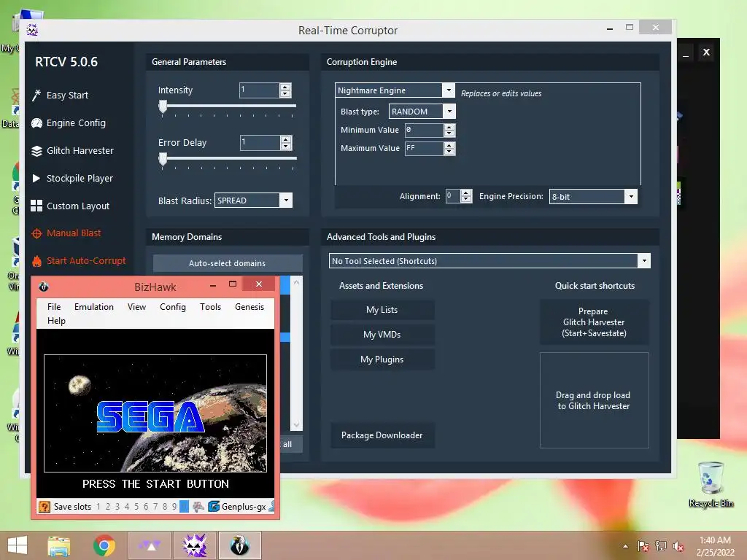
Task: Open File Explorer from the taskbar
Action: coord(59,545)
